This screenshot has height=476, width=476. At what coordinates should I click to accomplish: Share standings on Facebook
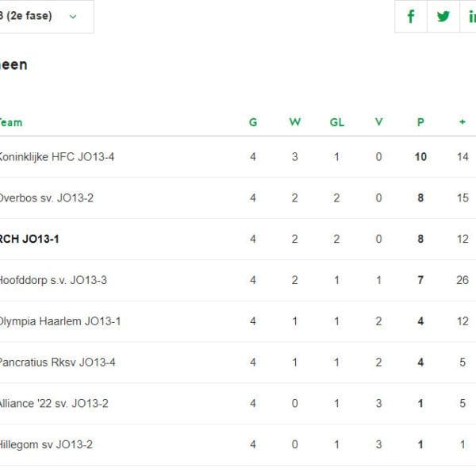click(411, 17)
